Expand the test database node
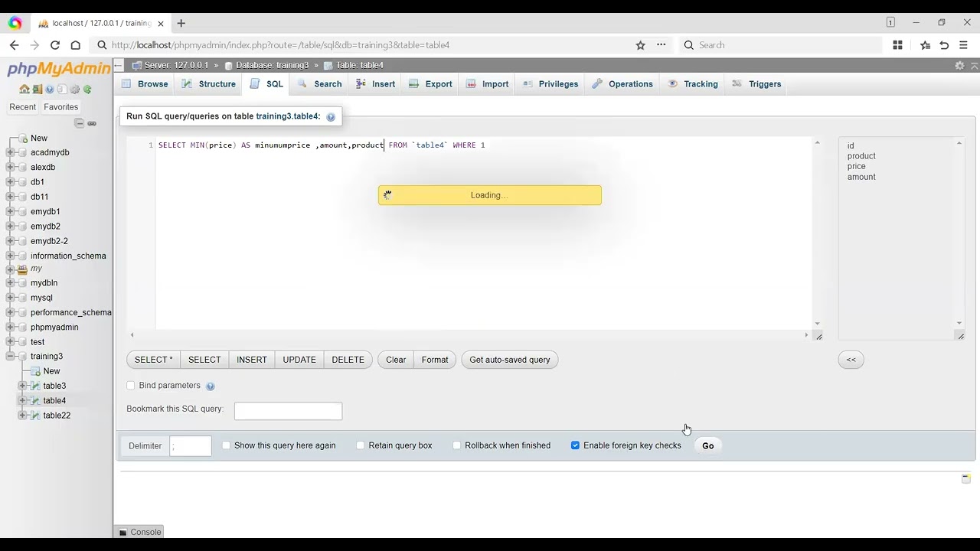Viewport: 980px width, 551px height. pos(10,342)
